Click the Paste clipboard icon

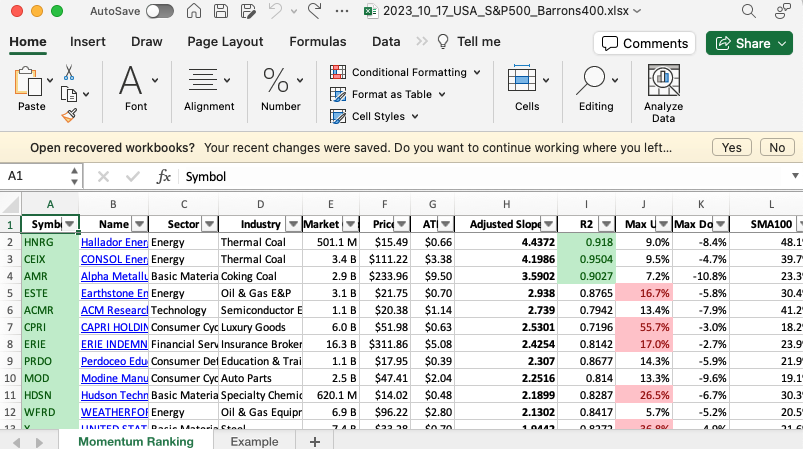tap(31, 86)
